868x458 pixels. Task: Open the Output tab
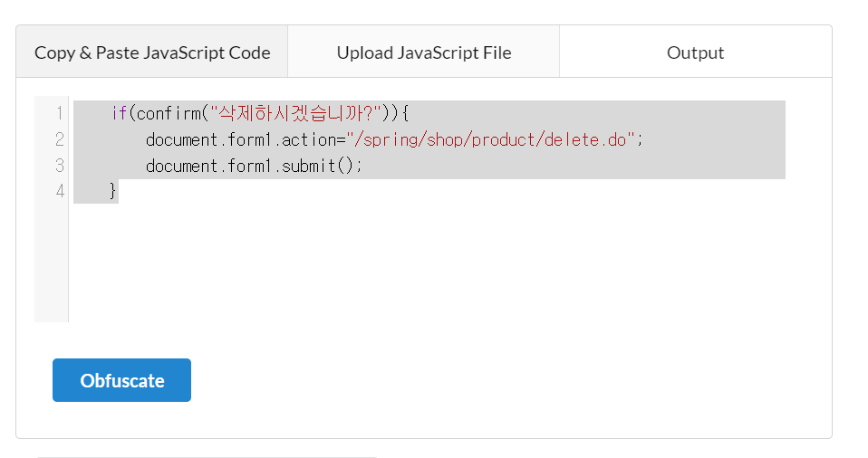695,52
